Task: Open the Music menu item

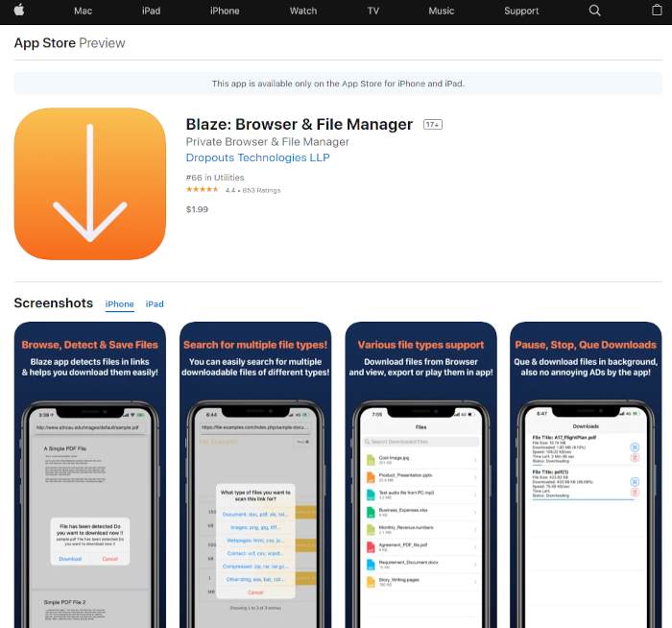Action: (442, 11)
